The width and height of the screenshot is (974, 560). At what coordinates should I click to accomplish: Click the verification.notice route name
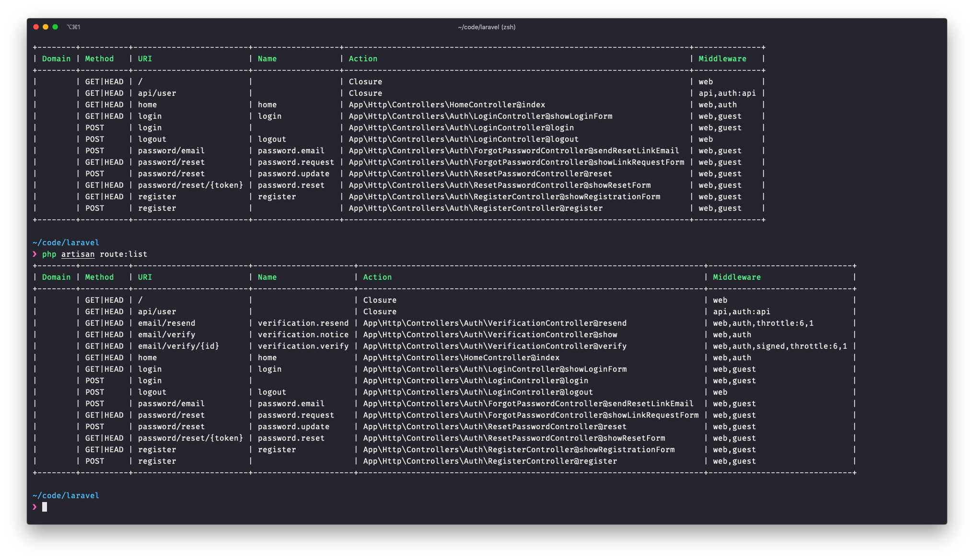(303, 335)
